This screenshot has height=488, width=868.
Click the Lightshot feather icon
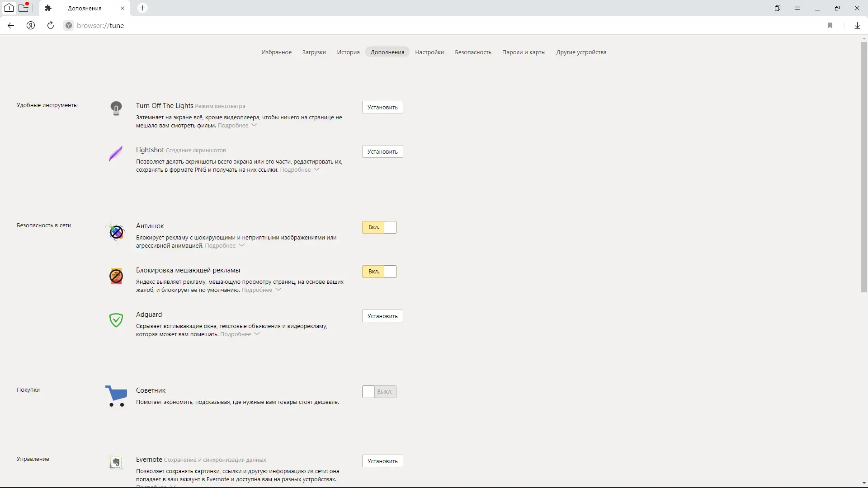(116, 153)
